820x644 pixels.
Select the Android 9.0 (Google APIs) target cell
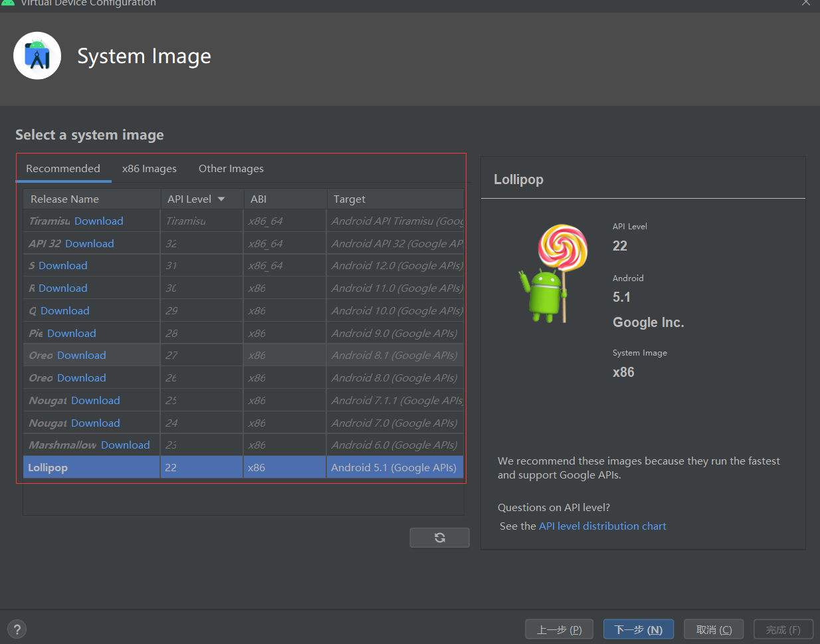click(x=395, y=333)
